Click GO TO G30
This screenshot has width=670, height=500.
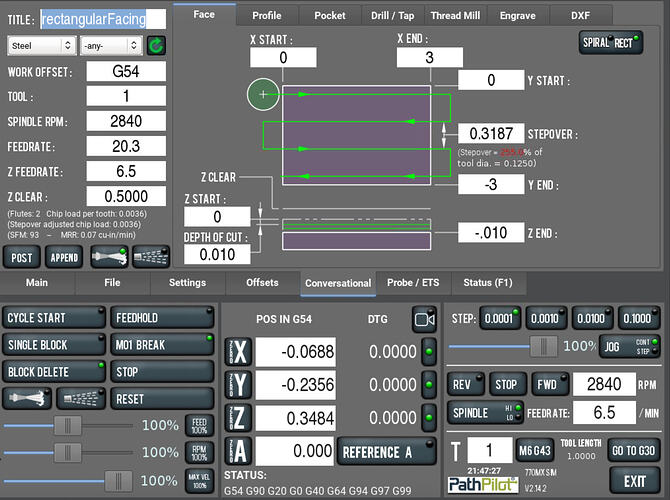click(634, 450)
